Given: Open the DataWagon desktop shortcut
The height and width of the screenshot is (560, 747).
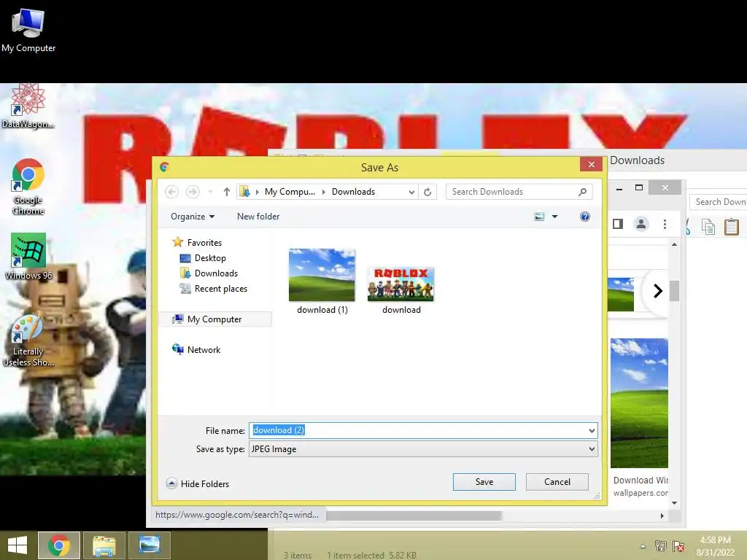Looking at the screenshot, I should coord(28,106).
